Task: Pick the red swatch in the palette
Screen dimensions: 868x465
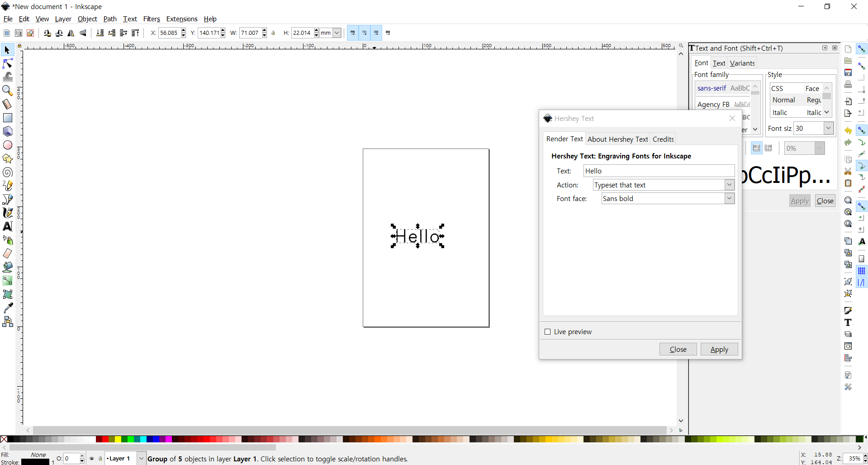Action: [105, 439]
